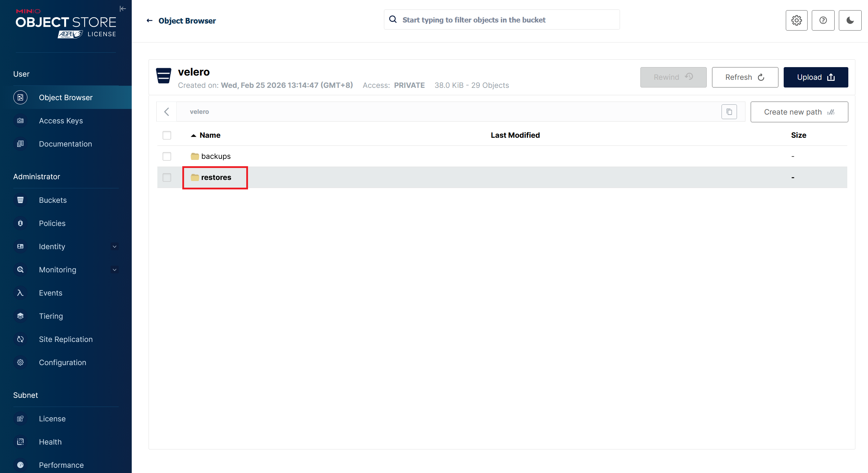
Task: Click the back chevron beside the velero path
Action: coord(167,112)
